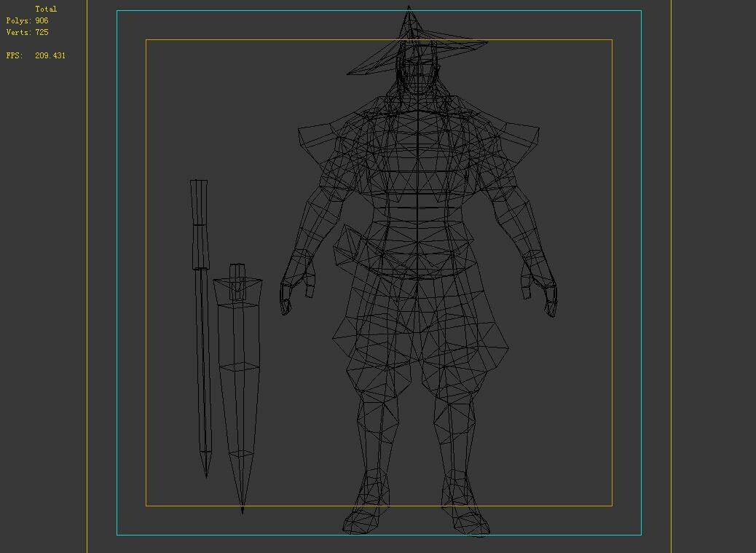Select the 'Total' statistics heading text
756x553 pixels.
(x=46, y=9)
